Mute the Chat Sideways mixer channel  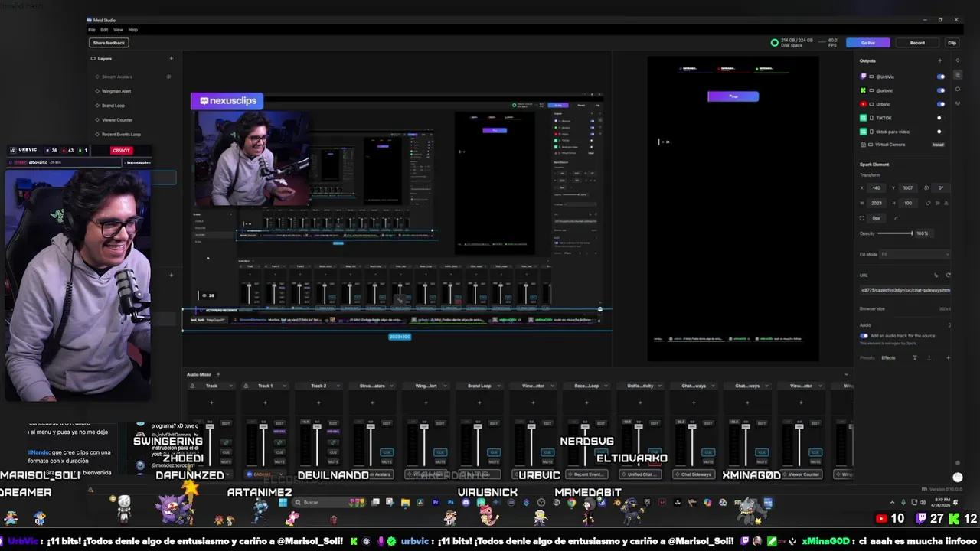point(708,461)
